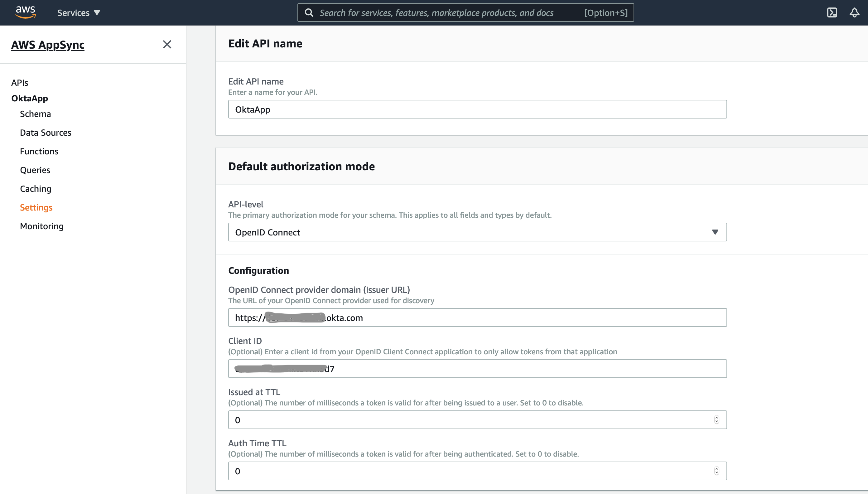Close the AWS AppSync sidebar panel
The image size is (868, 494).
click(167, 44)
